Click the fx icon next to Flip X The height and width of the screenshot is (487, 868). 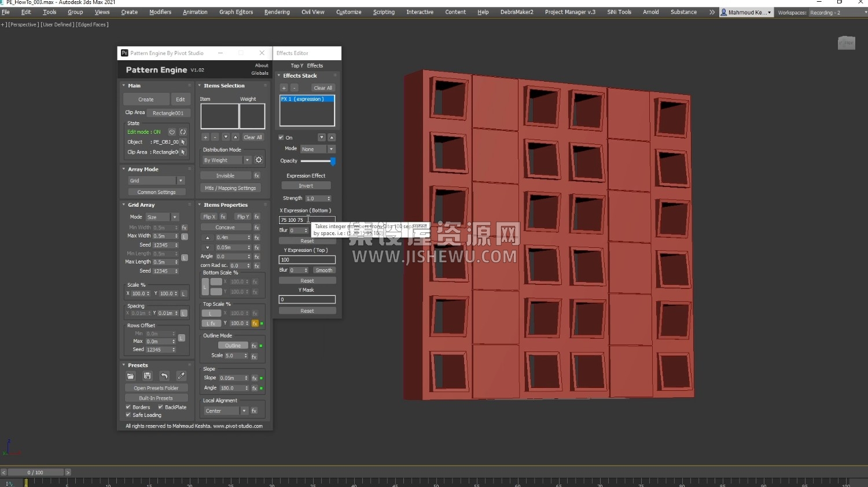(x=223, y=217)
